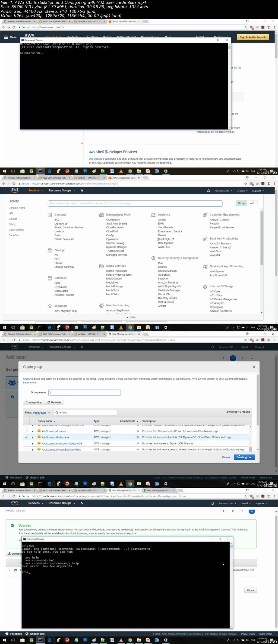The height and width of the screenshot is (644, 278).
Task: Click external-link icon beside QuickSight
Action: click(173, 239)
